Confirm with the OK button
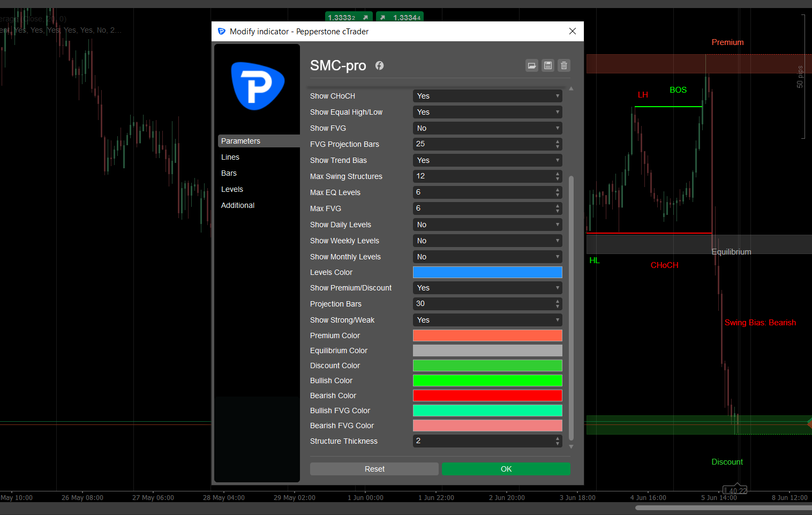The height and width of the screenshot is (515, 812). [x=506, y=469]
